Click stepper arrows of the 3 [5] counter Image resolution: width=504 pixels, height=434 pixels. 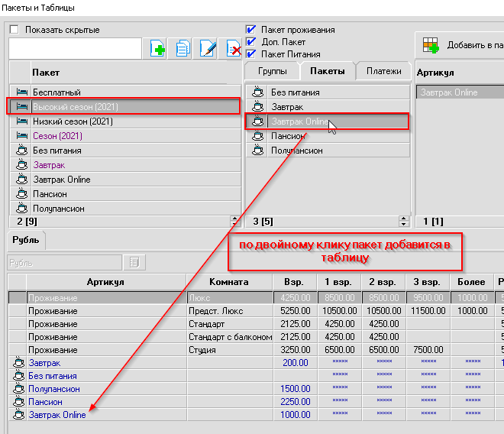tap(404, 221)
